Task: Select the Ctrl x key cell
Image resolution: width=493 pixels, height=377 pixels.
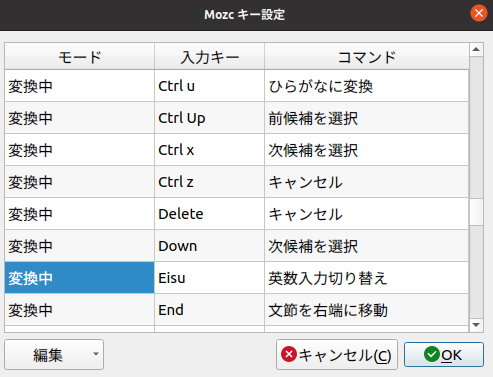Action: (x=209, y=150)
